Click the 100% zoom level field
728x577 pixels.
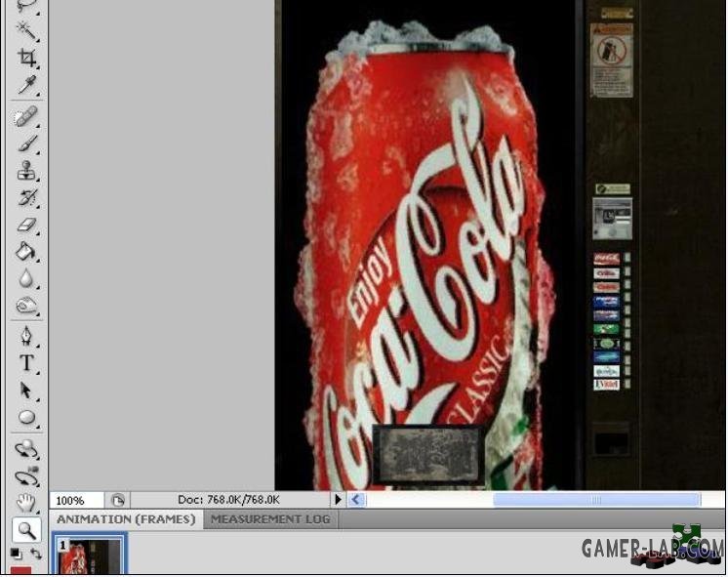tap(77, 500)
